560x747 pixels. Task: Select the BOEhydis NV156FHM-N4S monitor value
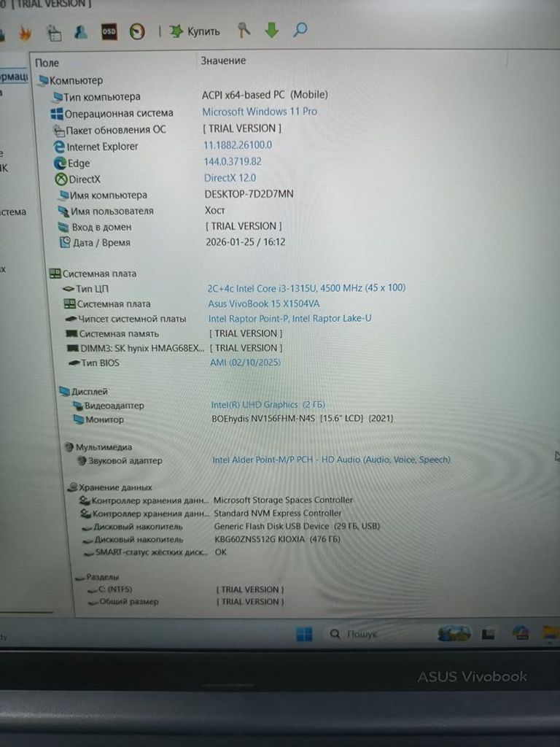(303, 418)
